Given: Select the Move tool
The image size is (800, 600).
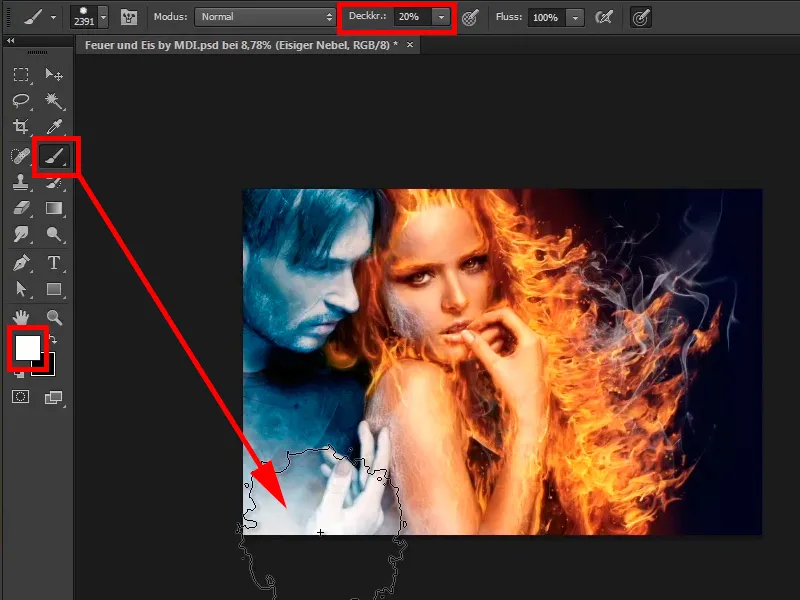Looking at the screenshot, I should pyautogui.click(x=54, y=74).
